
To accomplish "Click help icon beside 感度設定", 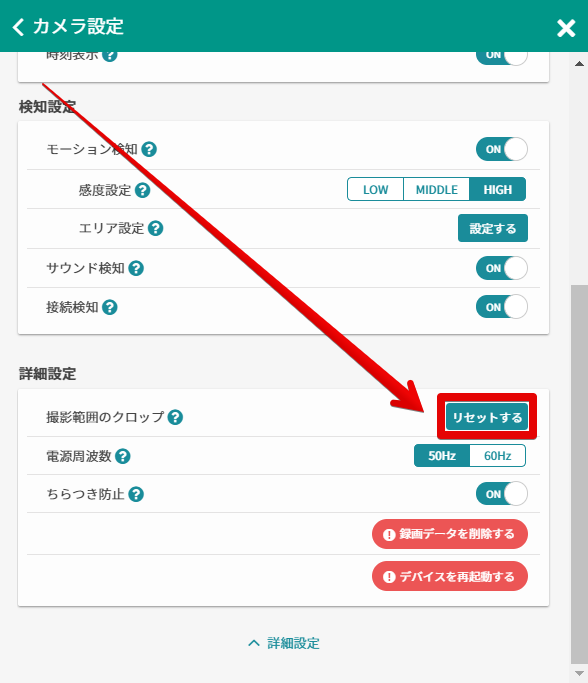I will (142, 190).
